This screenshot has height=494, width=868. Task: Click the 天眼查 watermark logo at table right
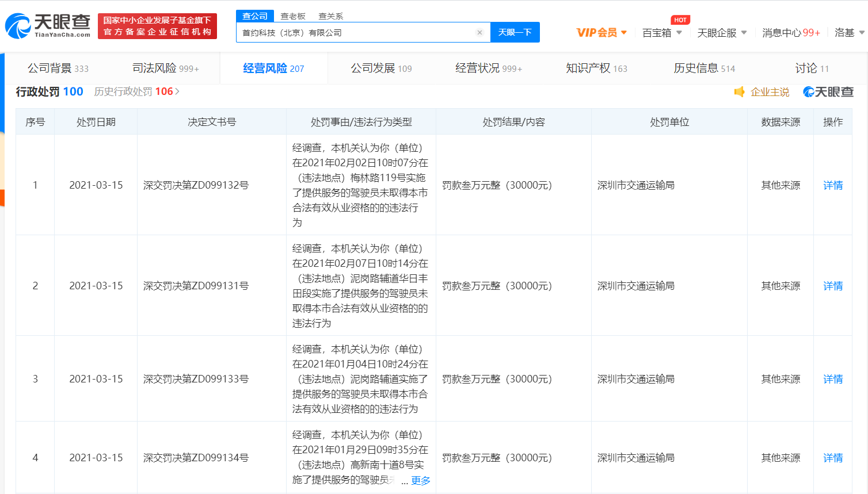(828, 92)
